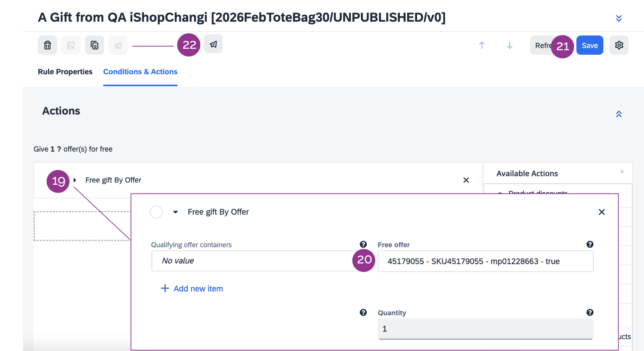Click the clone rule copy icon
This screenshot has width=644, height=351.
[94, 45]
